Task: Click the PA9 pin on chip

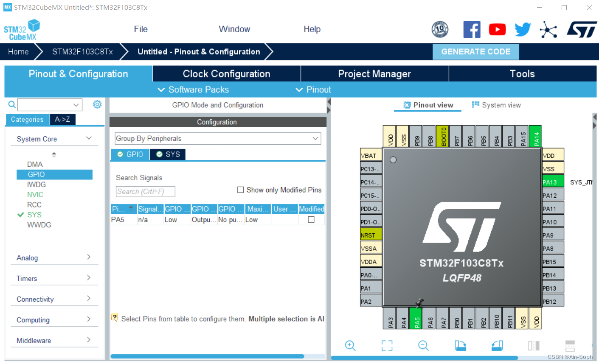Action: point(553,235)
